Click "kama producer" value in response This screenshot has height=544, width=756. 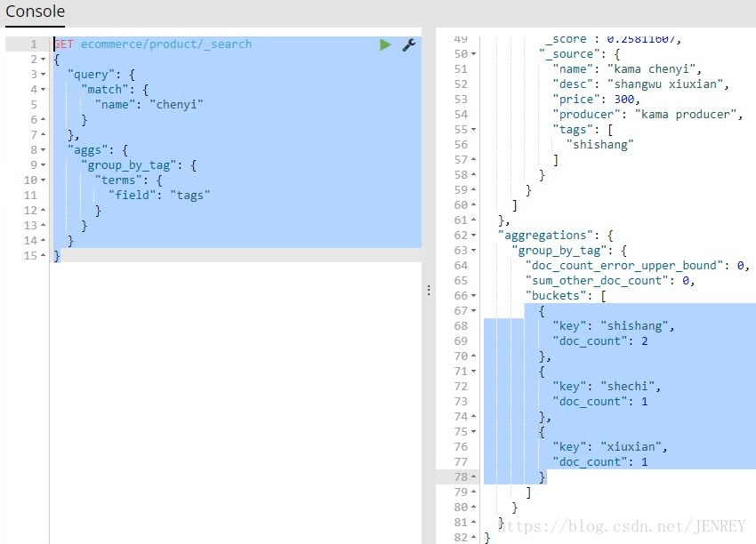(x=686, y=114)
